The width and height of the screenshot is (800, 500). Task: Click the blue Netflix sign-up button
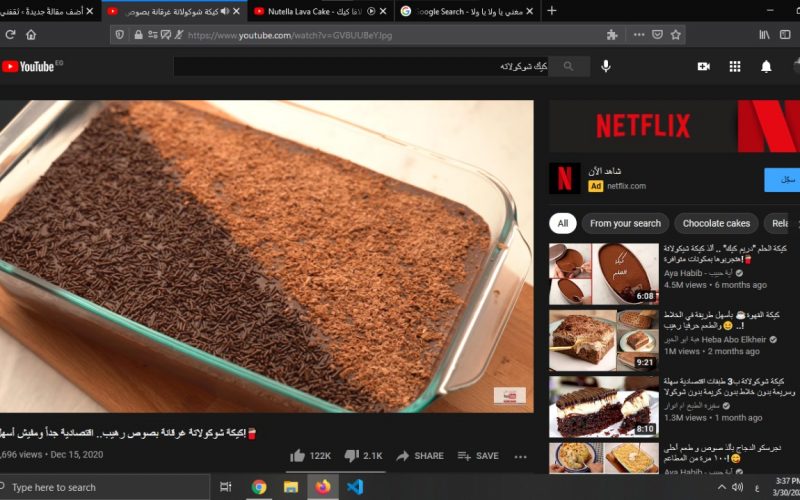pos(782,180)
